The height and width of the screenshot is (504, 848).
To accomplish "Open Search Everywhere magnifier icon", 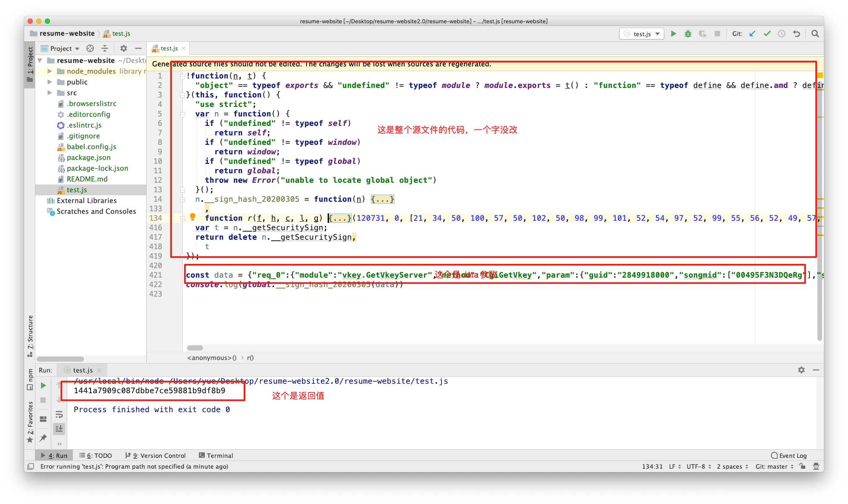I will [815, 34].
